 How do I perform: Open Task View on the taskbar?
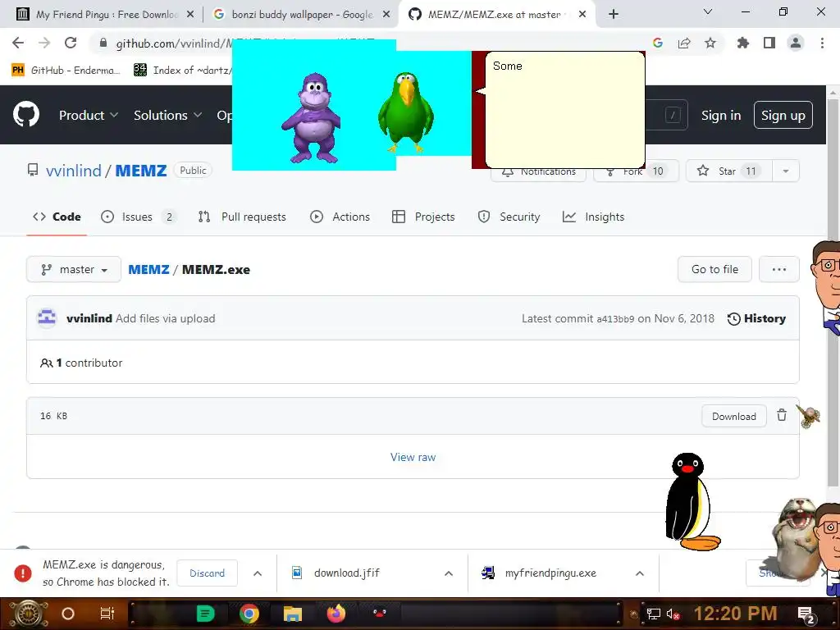tap(107, 614)
